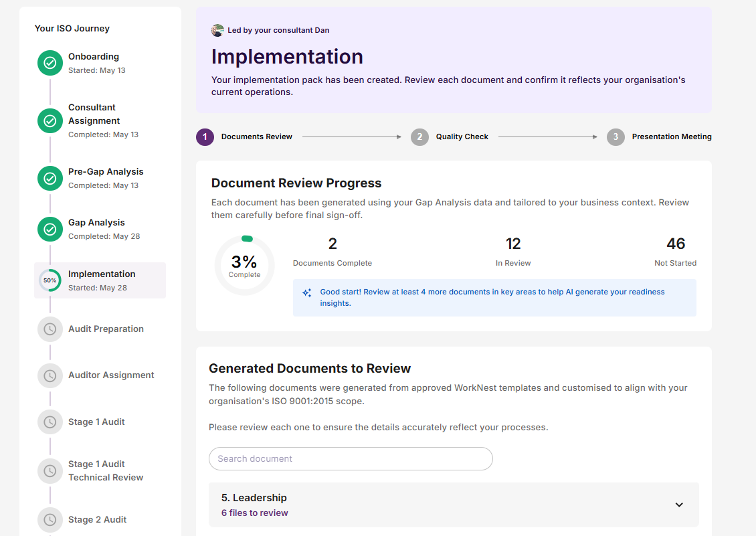This screenshot has width=756, height=536.
Task: Click the Stage 1 Audit Technical Review clock icon
Action: 50,471
